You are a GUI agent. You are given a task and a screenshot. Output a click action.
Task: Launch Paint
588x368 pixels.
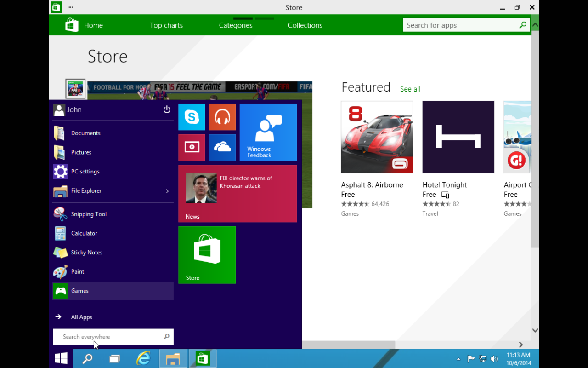click(x=113, y=272)
